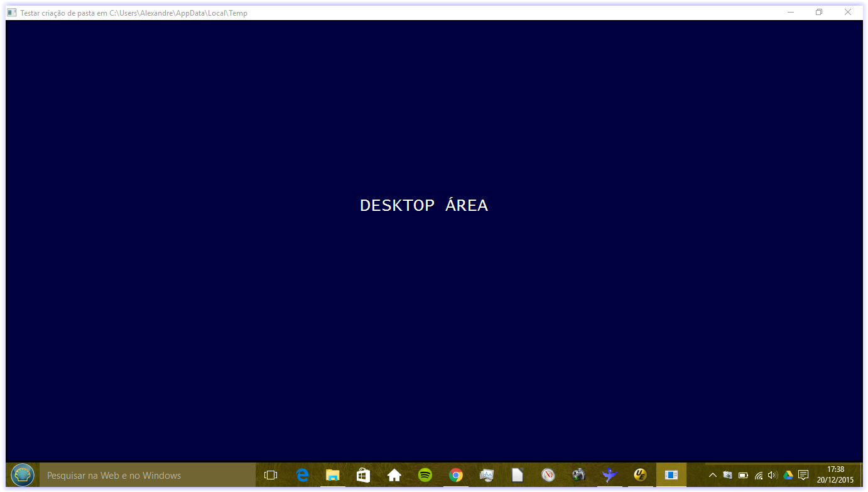868x492 pixels.
Task: Open the monitor with graph taskbar icon
Action: click(487, 475)
